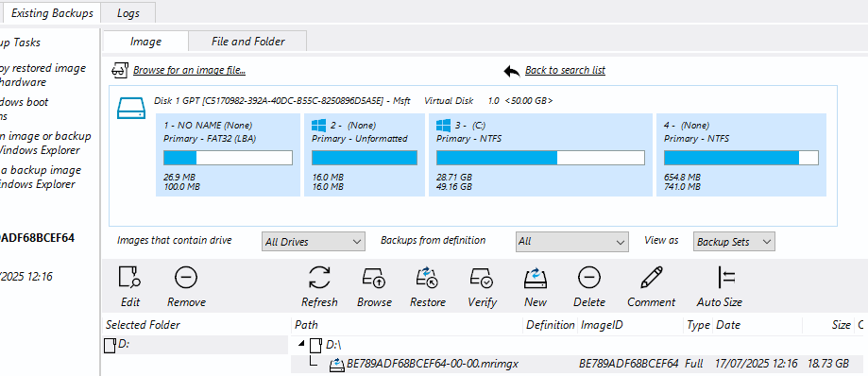Screen dimensions: 868x376
Task: Refresh the backup list
Action: point(319,278)
